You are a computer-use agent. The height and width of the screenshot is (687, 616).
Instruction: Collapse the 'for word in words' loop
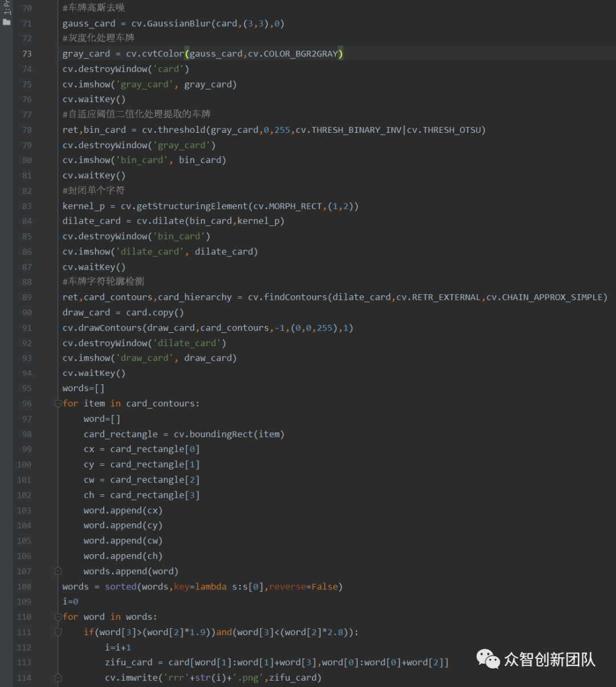tap(58, 617)
